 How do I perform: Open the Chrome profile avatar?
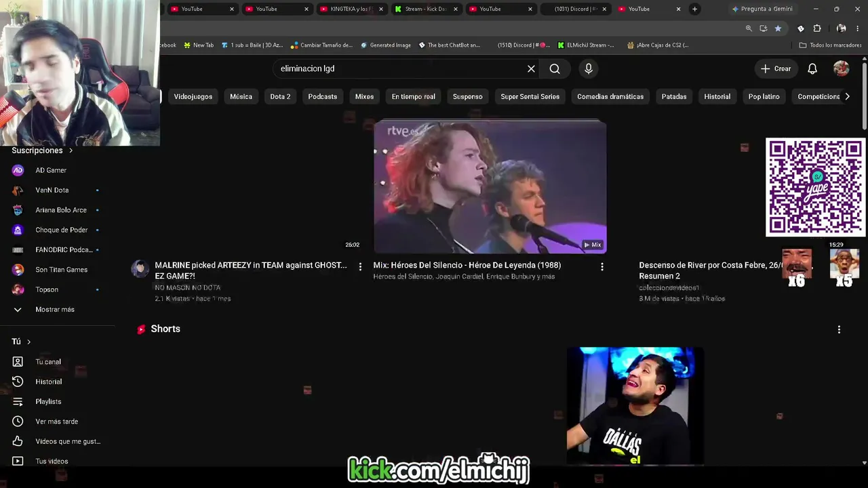(x=842, y=28)
